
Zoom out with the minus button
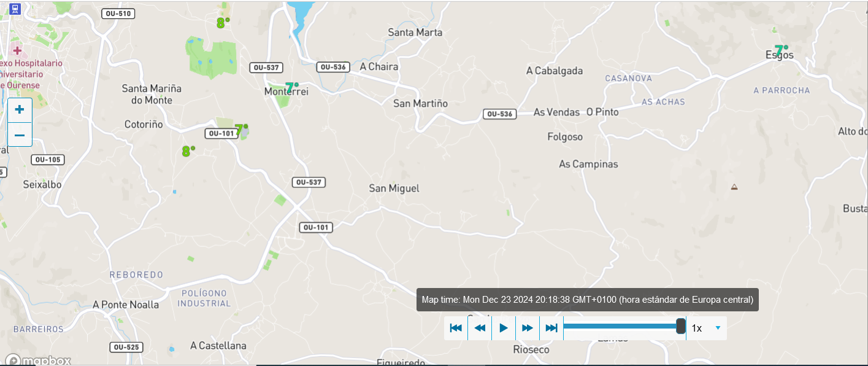[x=20, y=134]
